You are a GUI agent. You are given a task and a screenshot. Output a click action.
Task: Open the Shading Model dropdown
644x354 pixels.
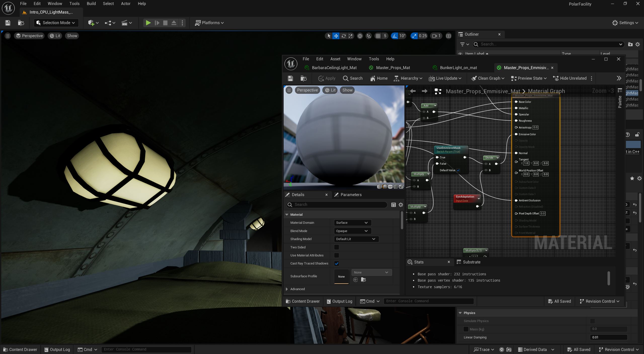pos(356,239)
